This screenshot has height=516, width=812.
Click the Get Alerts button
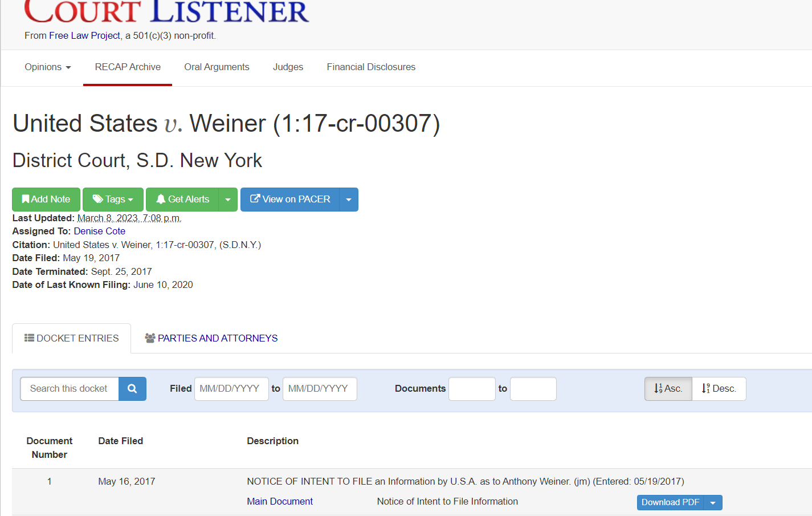[x=182, y=200]
